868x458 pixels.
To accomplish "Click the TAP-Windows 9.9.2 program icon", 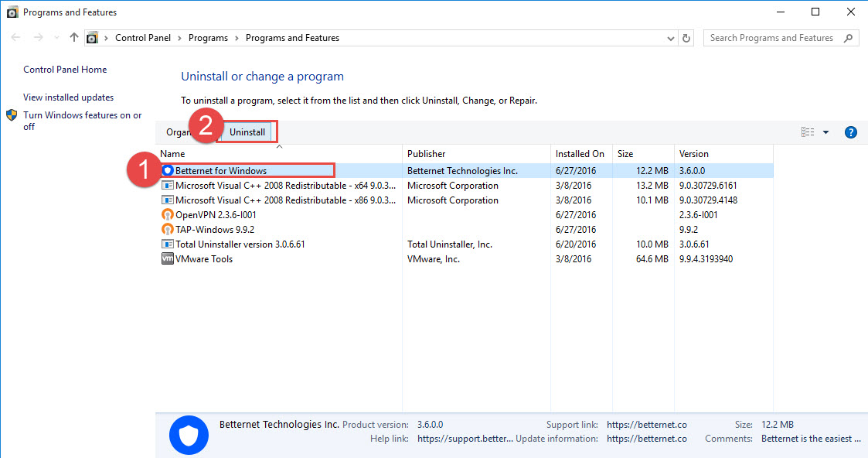I will (167, 229).
